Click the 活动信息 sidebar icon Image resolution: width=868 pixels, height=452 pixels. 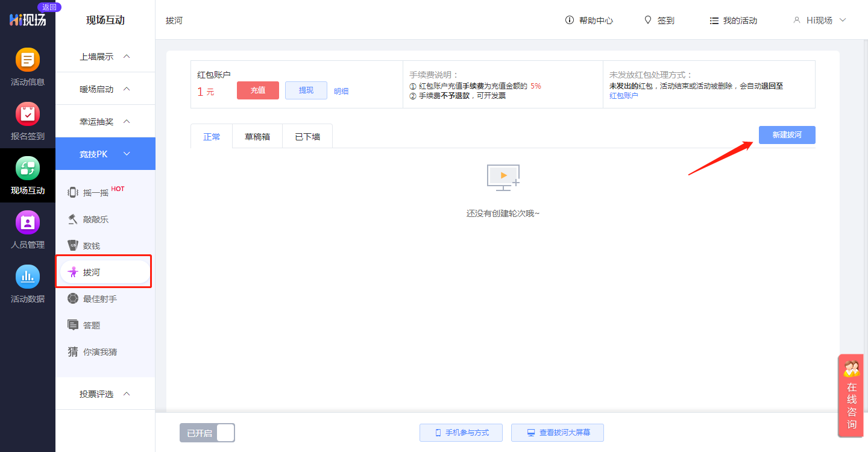point(28,60)
